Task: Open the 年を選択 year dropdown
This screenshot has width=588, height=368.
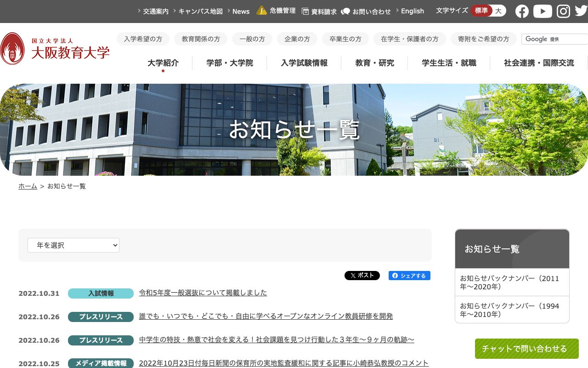Action: point(73,245)
